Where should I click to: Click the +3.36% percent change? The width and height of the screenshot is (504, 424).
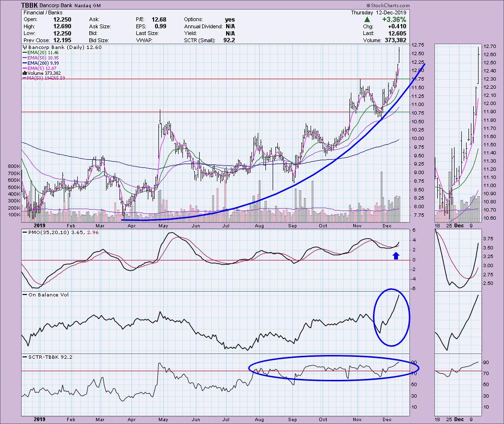394,20
